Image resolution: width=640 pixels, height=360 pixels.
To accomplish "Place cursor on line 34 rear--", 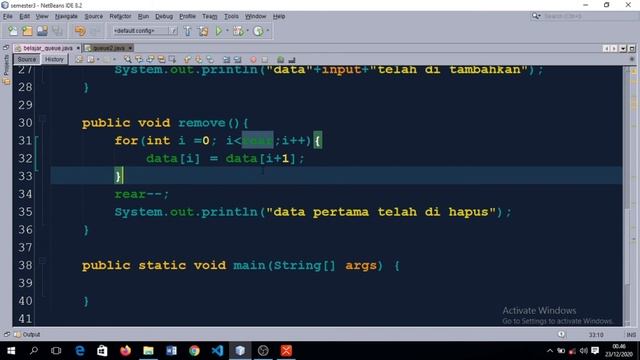I will coord(142,194).
